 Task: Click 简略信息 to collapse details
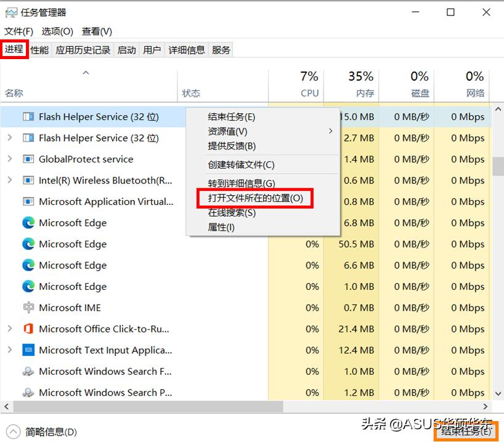[42, 432]
